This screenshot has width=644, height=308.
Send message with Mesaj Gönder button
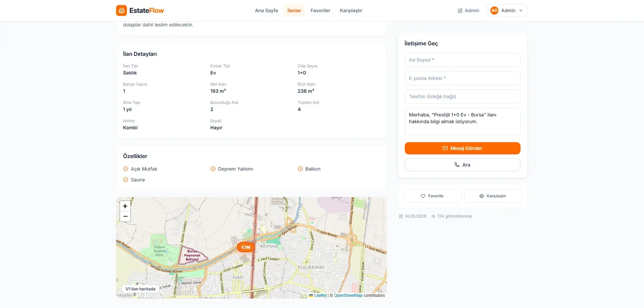(462, 148)
